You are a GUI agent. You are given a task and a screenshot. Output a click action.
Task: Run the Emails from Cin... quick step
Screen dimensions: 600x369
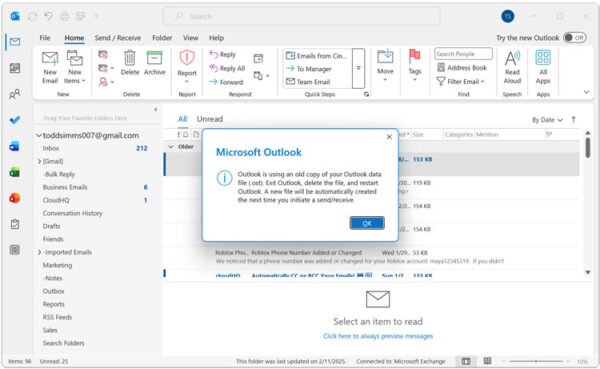pos(317,56)
